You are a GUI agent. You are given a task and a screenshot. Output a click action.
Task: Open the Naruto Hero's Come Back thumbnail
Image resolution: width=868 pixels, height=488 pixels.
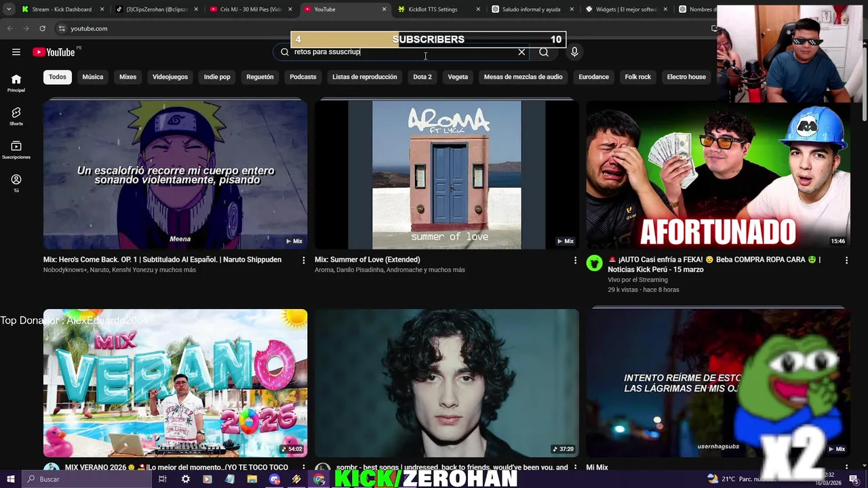tap(175, 175)
